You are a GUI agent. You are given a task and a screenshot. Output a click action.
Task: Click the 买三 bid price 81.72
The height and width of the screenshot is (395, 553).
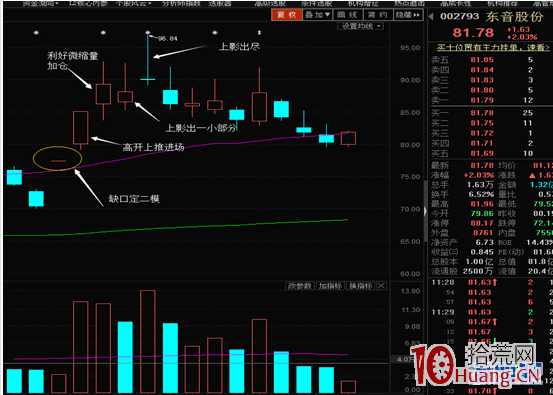click(x=482, y=133)
